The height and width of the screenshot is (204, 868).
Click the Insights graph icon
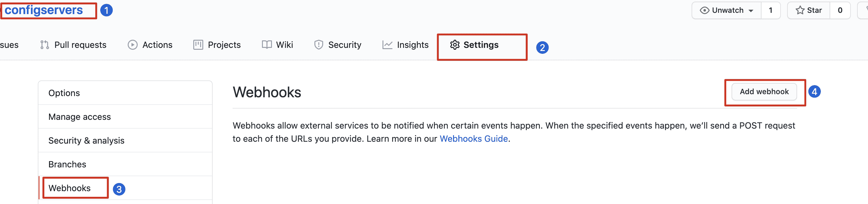tap(387, 45)
